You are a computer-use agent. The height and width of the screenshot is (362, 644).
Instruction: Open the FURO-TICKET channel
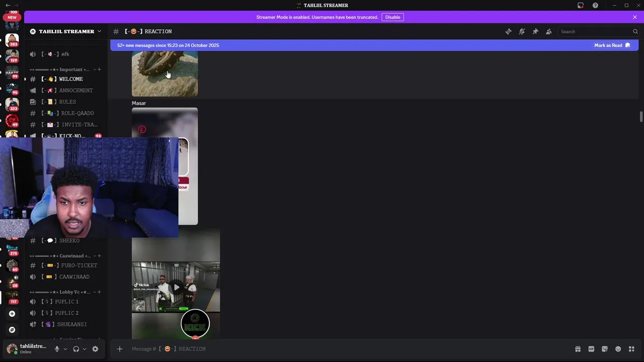(x=65, y=265)
